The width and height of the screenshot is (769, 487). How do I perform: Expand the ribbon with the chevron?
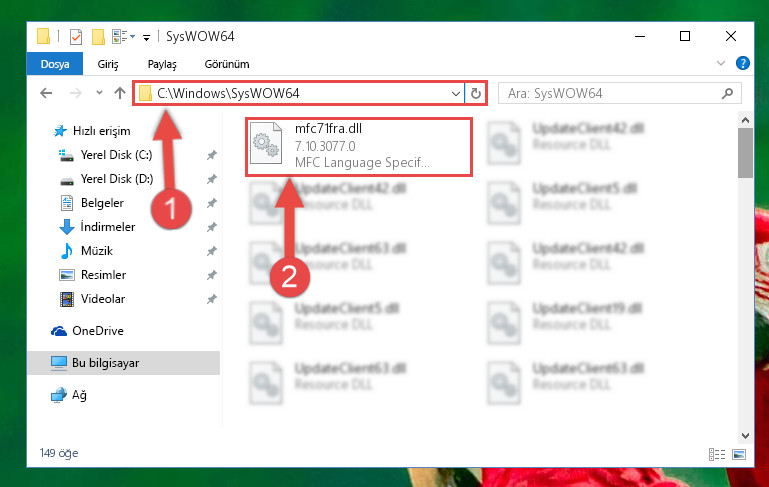[720, 63]
